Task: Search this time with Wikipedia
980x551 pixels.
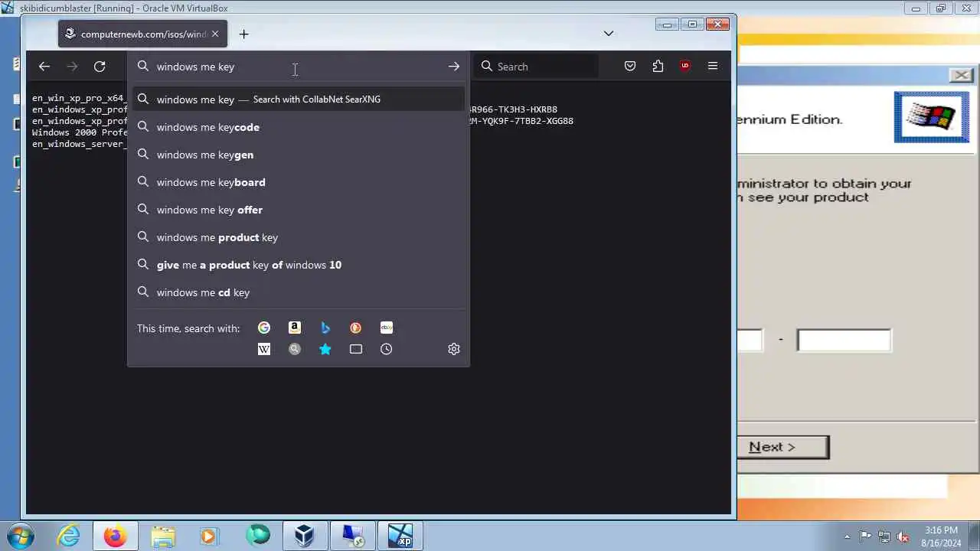Action: point(264,349)
